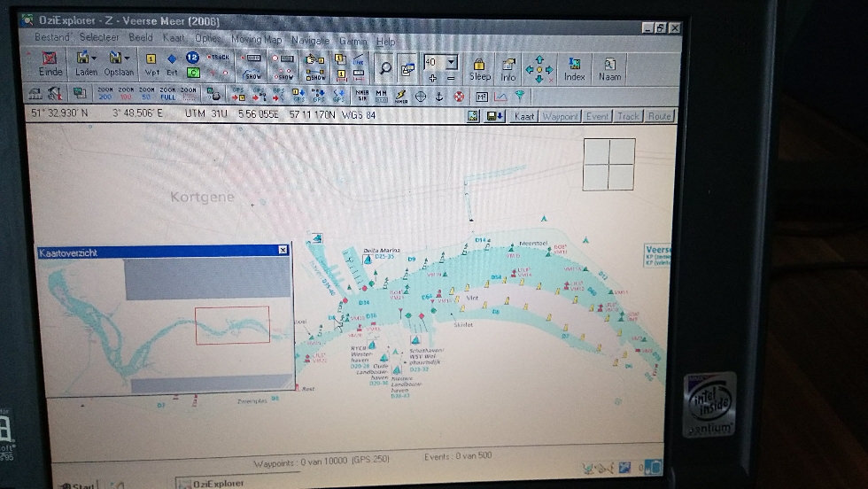Activate the magnifier zoom window tool

pos(384,68)
